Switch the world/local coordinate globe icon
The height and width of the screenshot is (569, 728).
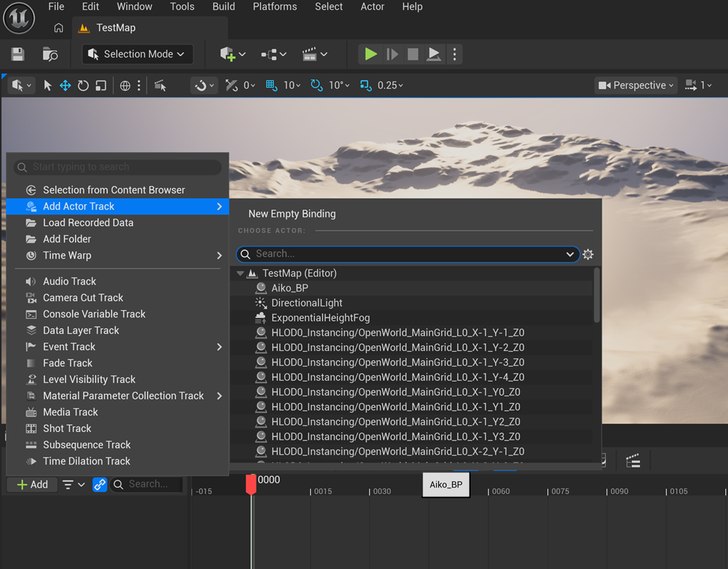(125, 86)
